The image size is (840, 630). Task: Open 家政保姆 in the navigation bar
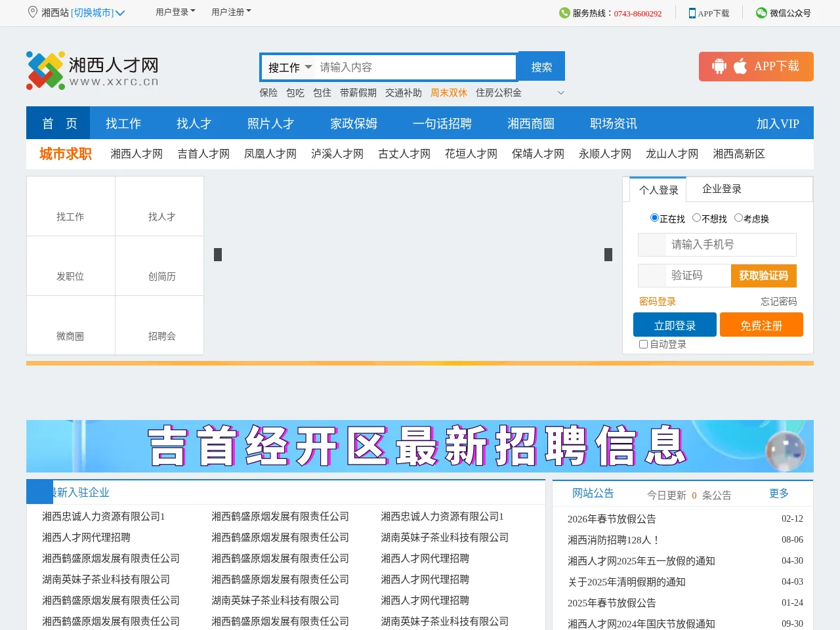pos(354,123)
